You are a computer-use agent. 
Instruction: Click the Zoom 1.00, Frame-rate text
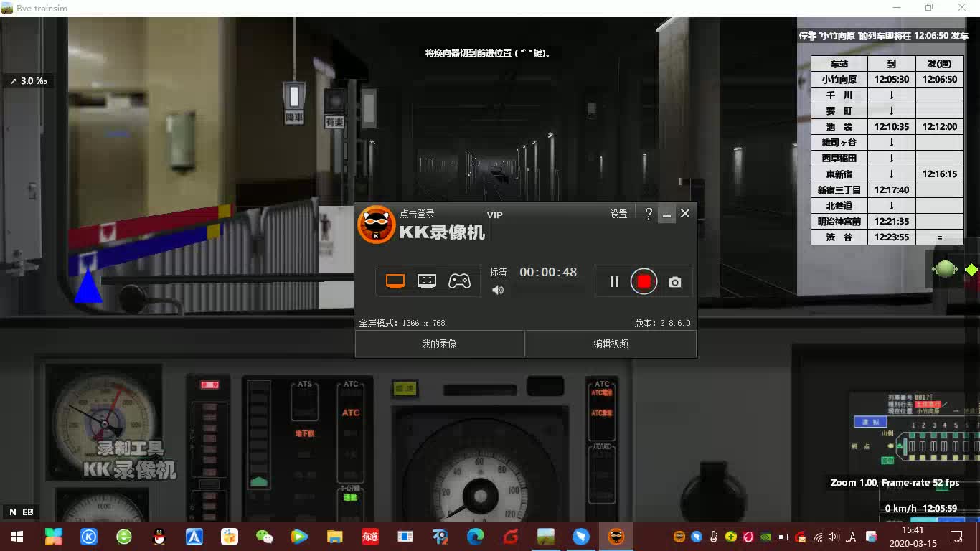coord(895,483)
